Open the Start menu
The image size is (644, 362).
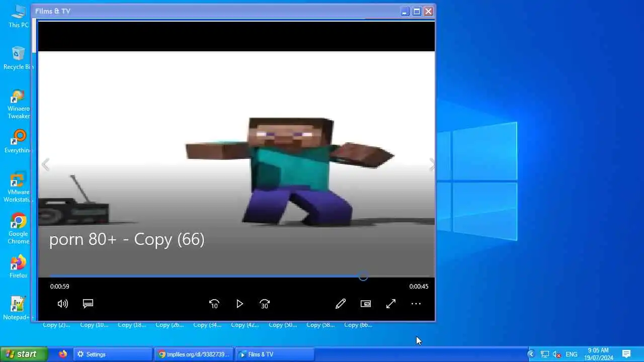pyautogui.click(x=24, y=354)
